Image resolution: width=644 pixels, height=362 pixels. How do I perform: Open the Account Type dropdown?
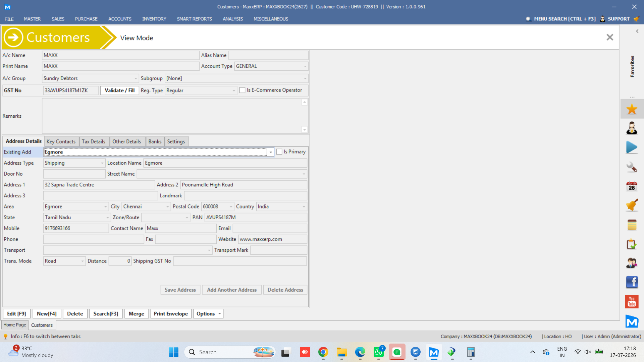pyautogui.click(x=305, y=66)
